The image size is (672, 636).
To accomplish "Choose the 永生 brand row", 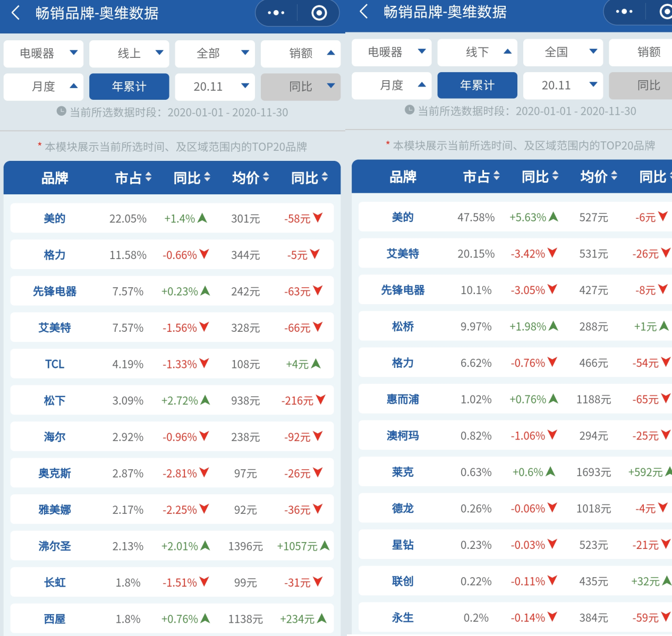I will [515, 617].
